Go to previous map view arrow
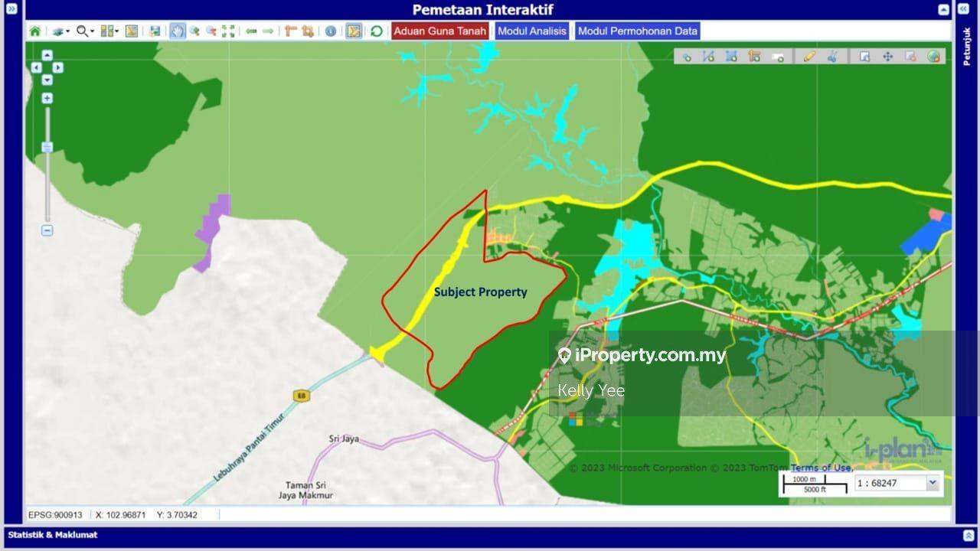 click(x=251, y=31)
